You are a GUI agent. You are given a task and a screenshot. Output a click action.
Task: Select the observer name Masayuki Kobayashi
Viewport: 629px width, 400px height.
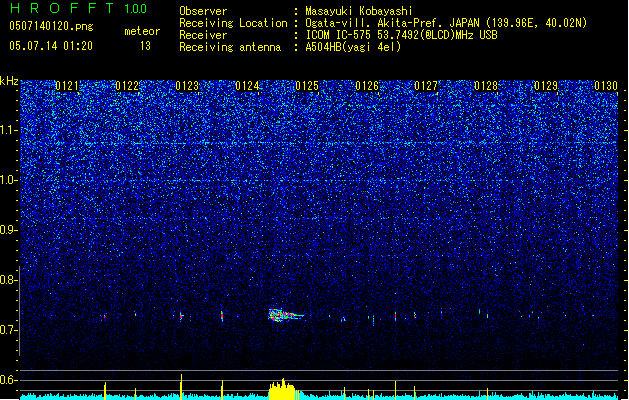pyautogui.click(x=359, y=11)
